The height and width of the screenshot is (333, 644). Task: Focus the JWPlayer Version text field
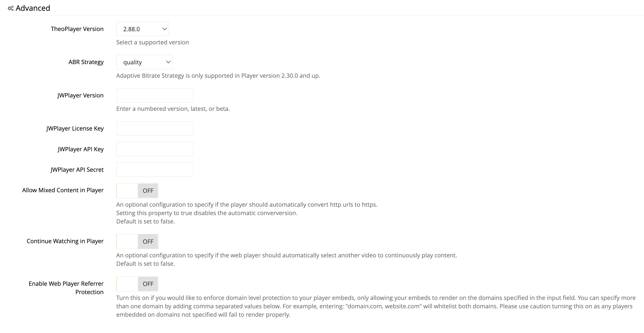pyautogui.click(x=155, y=95)
